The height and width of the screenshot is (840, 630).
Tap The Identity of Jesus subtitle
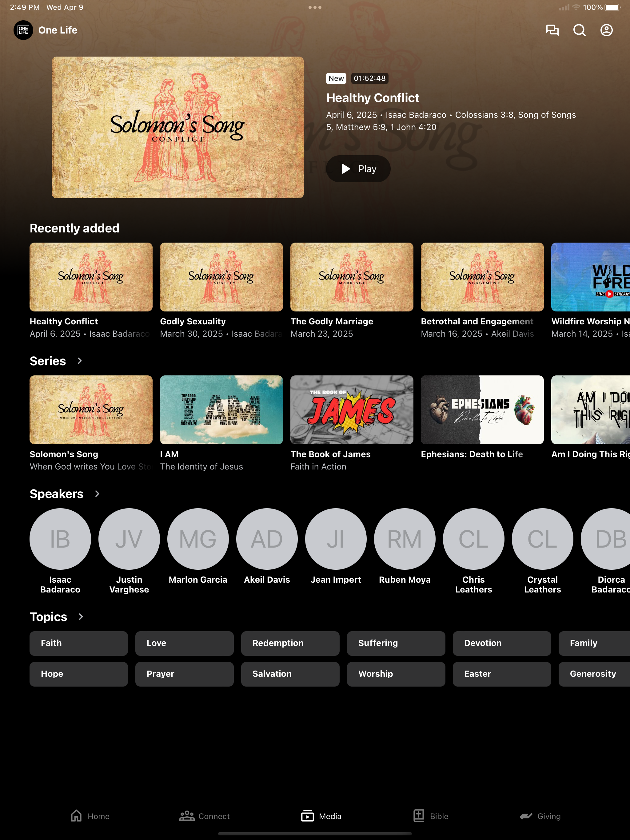pos(201,466)
